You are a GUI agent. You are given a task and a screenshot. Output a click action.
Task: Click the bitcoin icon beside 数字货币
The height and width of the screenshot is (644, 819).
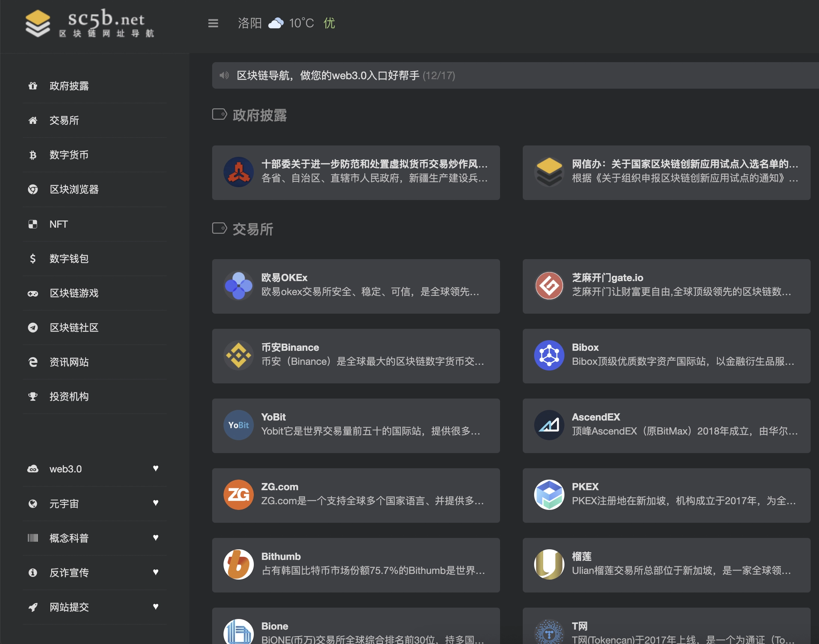pos(33,155)
